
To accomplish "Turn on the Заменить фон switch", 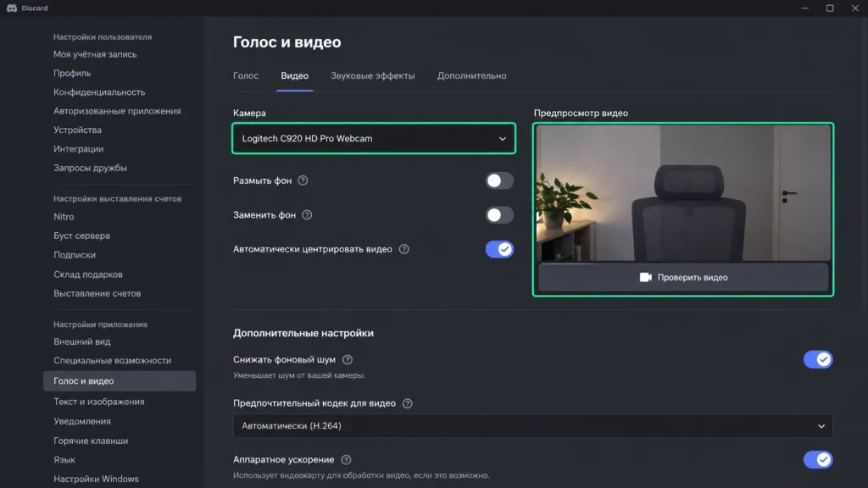I will point(499,214).
